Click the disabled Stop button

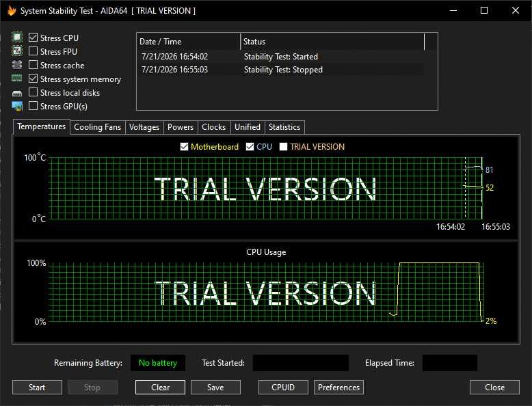tap(92, 388)
